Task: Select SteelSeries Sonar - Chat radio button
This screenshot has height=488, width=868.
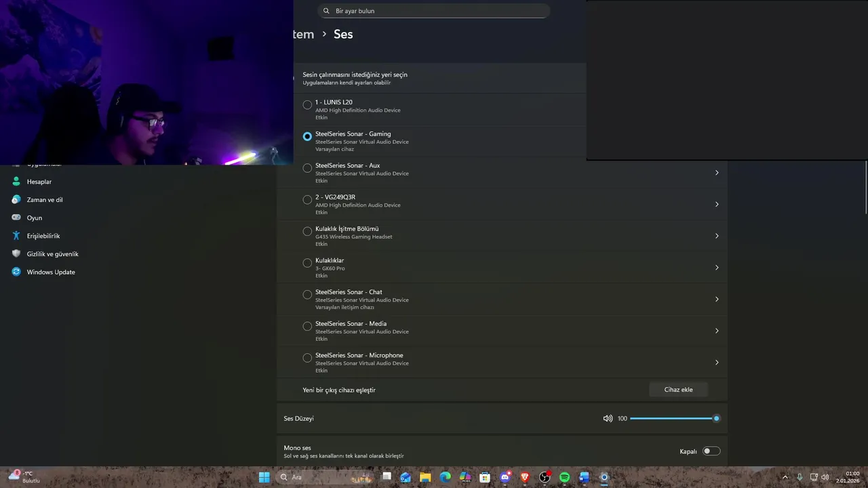Action: pos(307,295)
